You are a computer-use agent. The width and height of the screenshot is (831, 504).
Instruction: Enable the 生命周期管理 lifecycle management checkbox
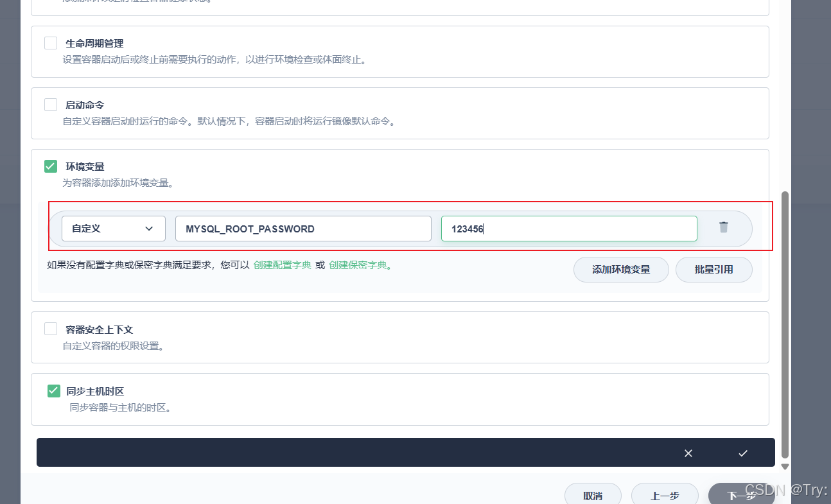(50, 42)
